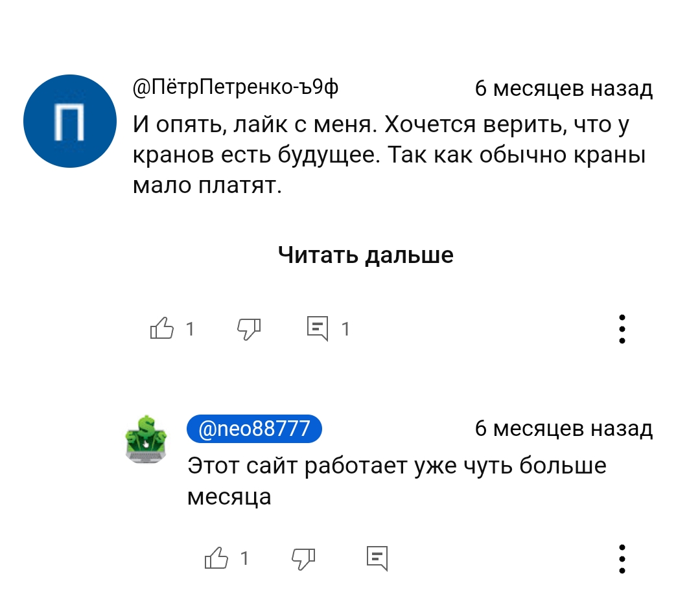Click reply icon under neo88777's reply
700x605 pixels.
(x=377, y=557)
